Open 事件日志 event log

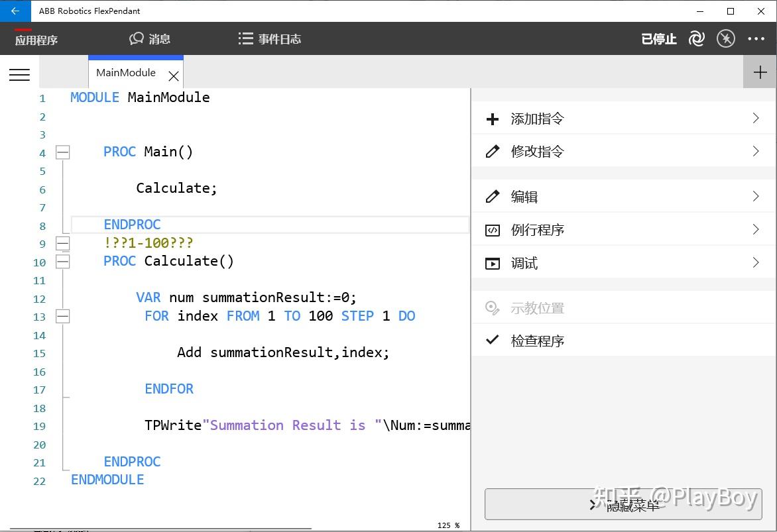[x=270, y=39]
